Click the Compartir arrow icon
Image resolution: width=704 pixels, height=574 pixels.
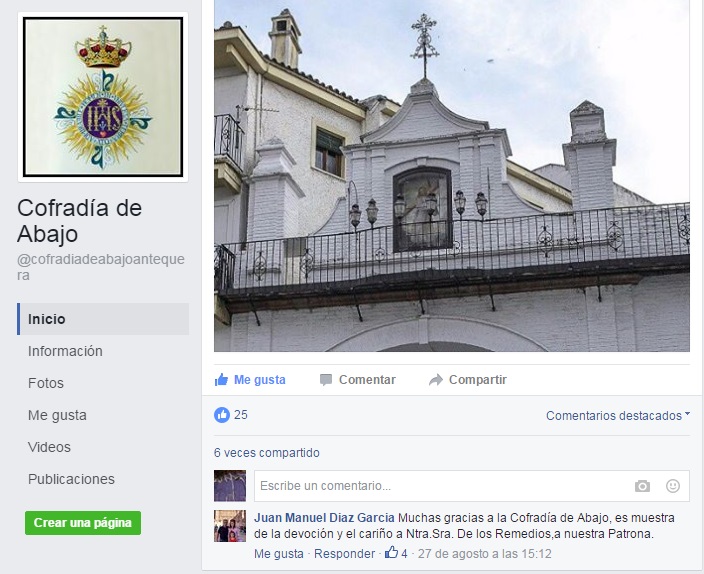436,380
